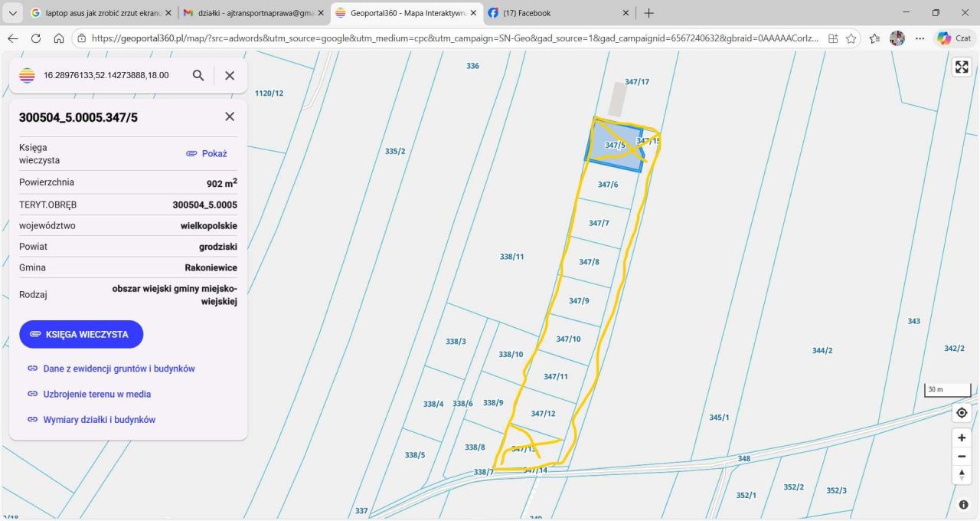Open Dane z ewidencji gruntów i budynków
Viewport: 980px width, 521px height.
click(x=119, y=369)
